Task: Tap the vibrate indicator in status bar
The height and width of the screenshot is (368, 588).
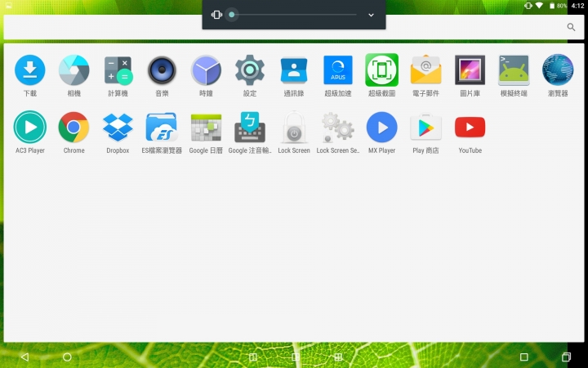Action: 528,6
